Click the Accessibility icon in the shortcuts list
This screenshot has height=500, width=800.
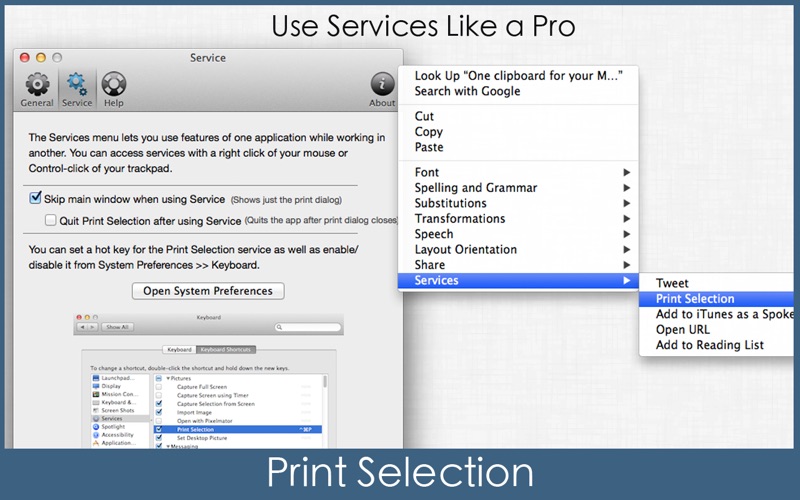tap(96, 435)
